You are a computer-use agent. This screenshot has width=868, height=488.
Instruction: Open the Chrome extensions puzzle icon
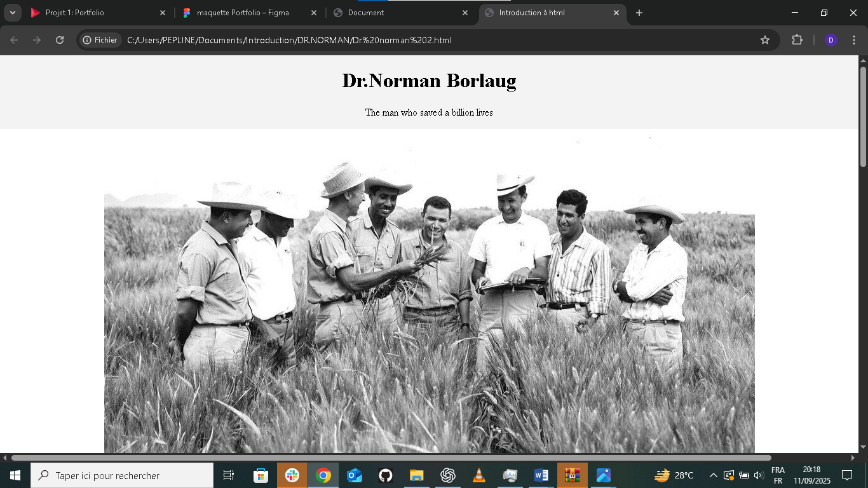click(x=797, y=40)
